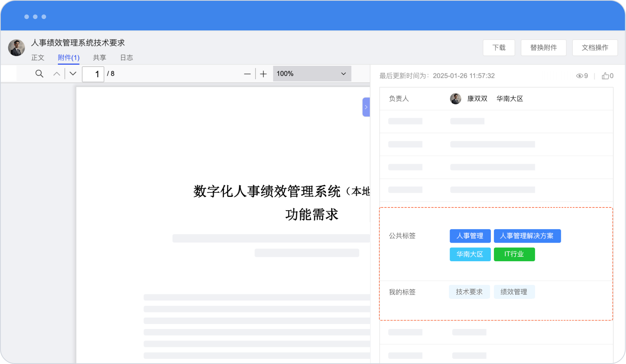
Task: Click the search magnifier icon in PDF toolbar
Action: pyautogui.click(x=39, y=74)
